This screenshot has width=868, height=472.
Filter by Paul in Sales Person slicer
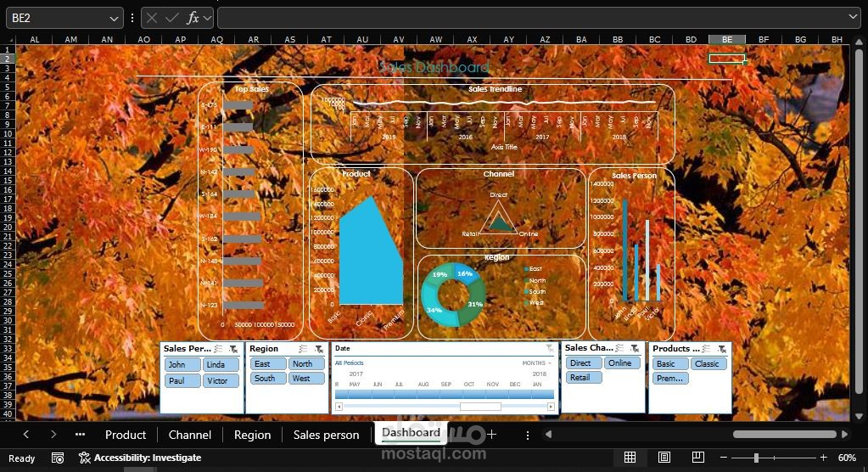(182, 380)
